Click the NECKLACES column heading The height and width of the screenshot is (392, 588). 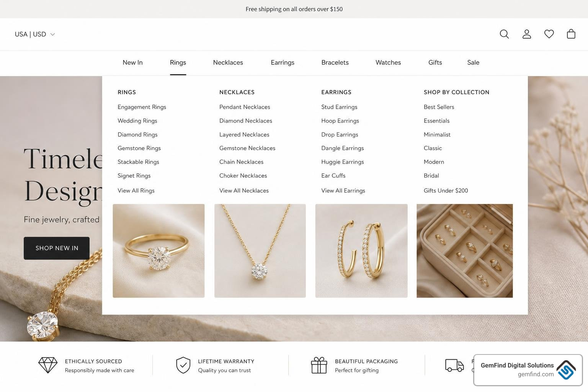237,92
